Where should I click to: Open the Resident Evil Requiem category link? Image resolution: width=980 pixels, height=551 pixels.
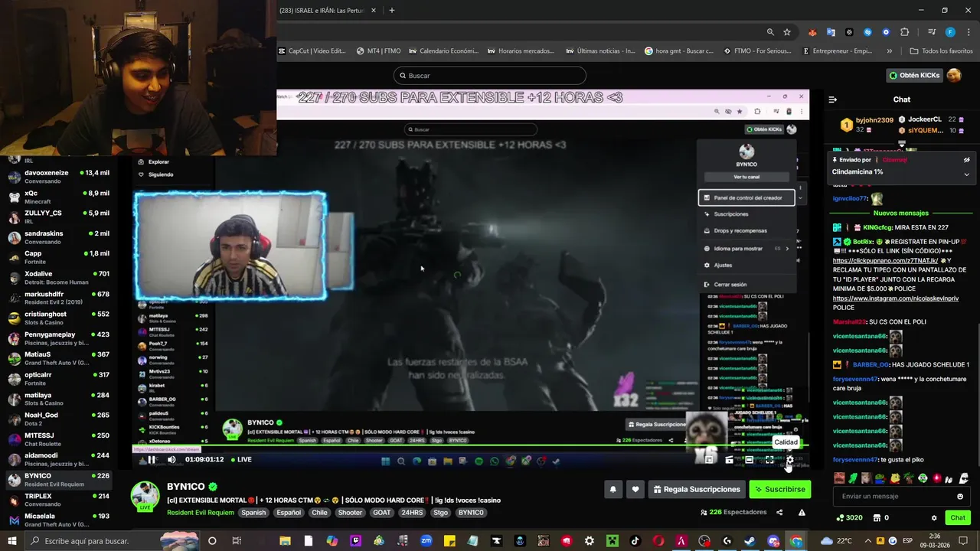202,513
